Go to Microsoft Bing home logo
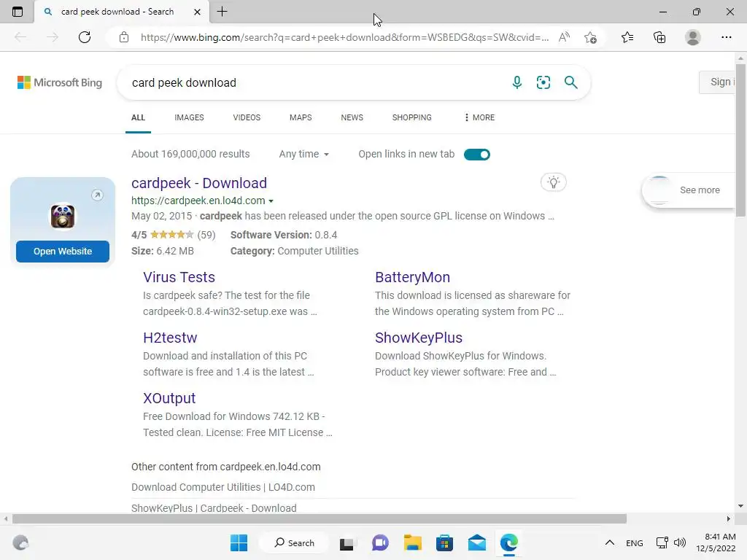 [x=60, y=82]
